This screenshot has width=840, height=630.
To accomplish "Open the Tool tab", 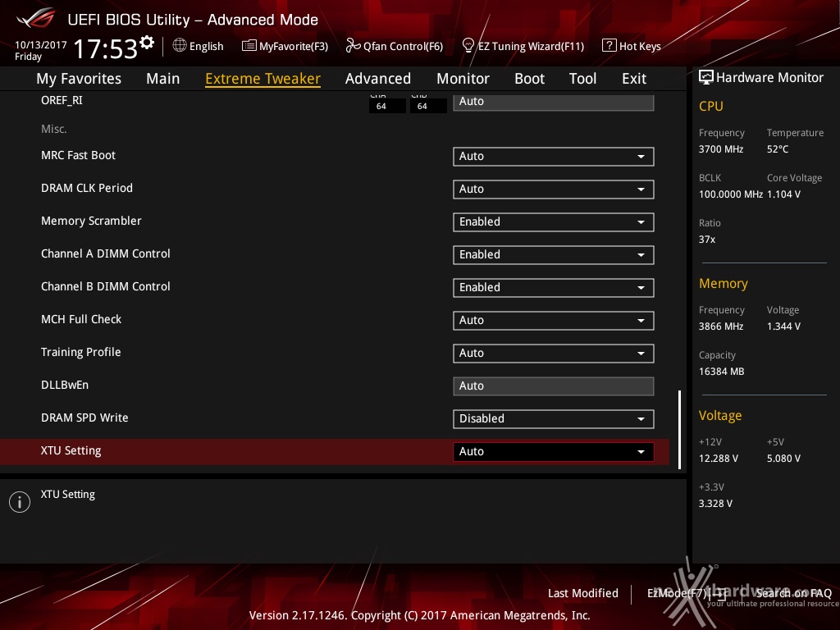I will point(583,79).
